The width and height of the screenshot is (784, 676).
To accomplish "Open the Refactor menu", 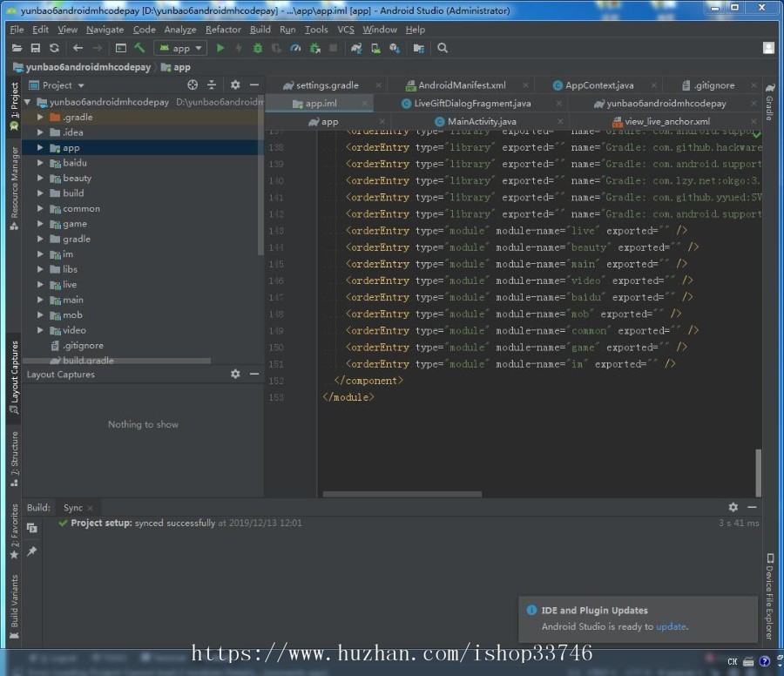I will pyautogui.click(x=223, y=30).
